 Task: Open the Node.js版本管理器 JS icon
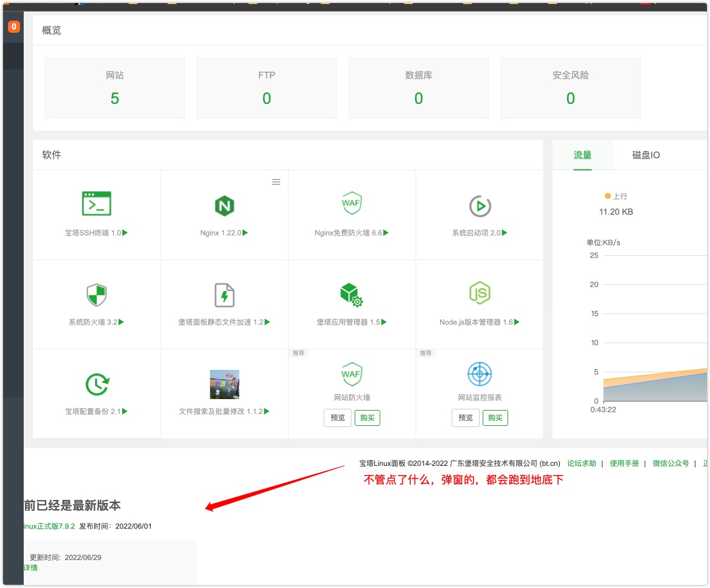click(480, 293)
